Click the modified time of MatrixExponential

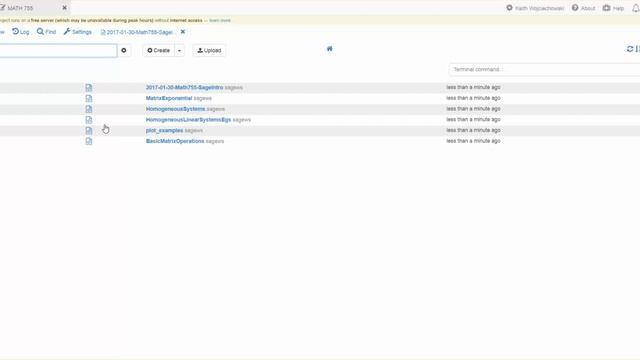tap(473, 98)
